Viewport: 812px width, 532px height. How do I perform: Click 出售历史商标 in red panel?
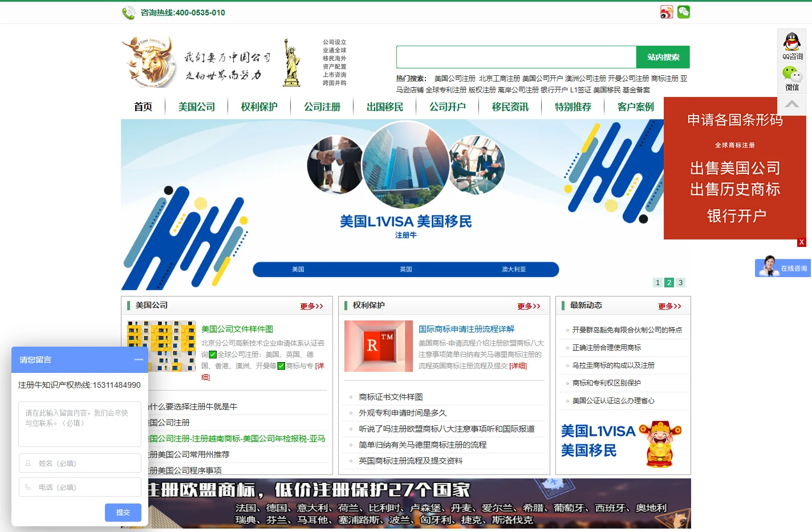[735, 189]
